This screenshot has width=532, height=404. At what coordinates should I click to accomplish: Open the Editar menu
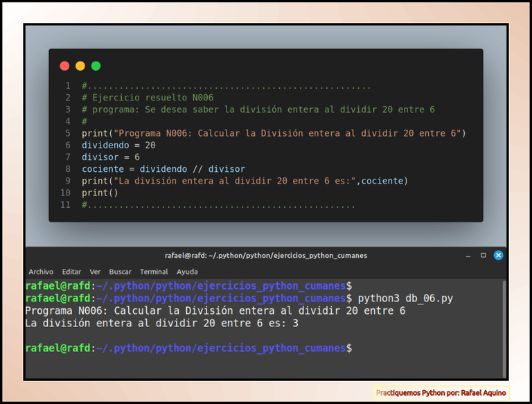[71, 272]
